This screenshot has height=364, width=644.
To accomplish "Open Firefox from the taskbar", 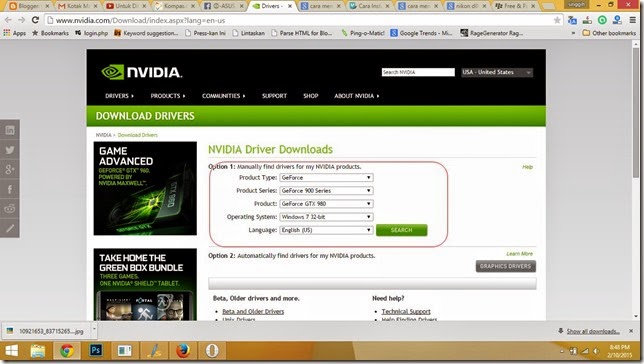I will 183,351.
